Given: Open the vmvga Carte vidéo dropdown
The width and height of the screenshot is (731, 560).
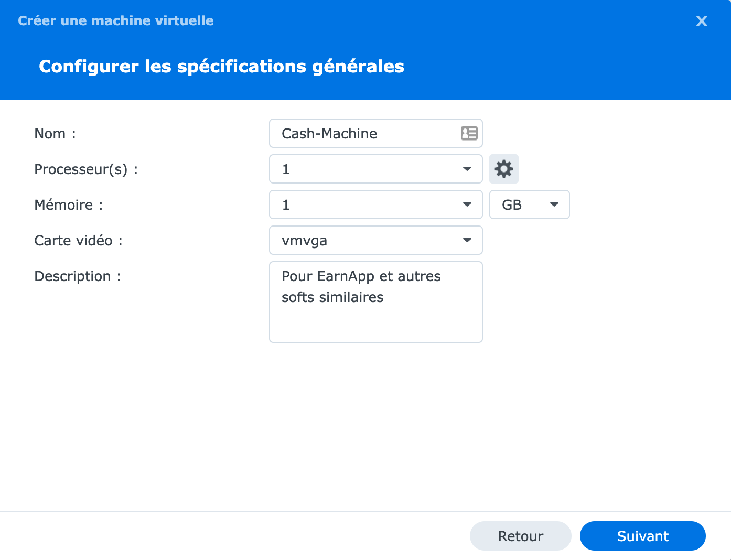Looking at the screenshot, I should (376, 240).
